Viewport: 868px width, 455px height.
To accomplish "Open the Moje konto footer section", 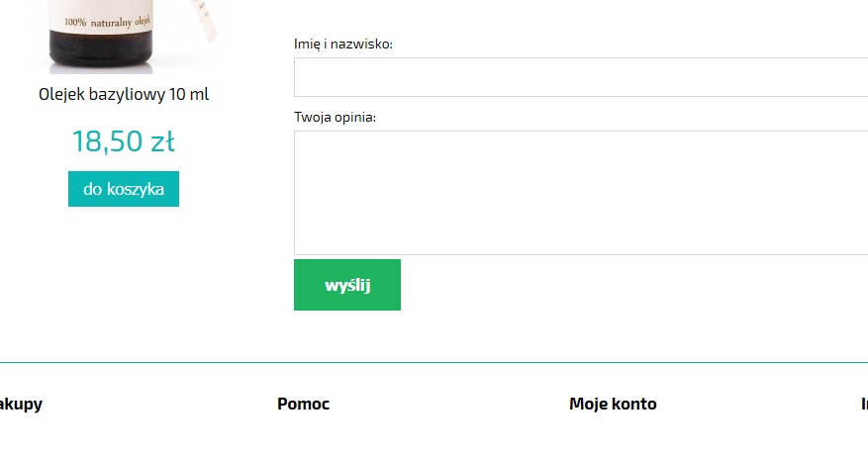I will click(x=613, y=404).
